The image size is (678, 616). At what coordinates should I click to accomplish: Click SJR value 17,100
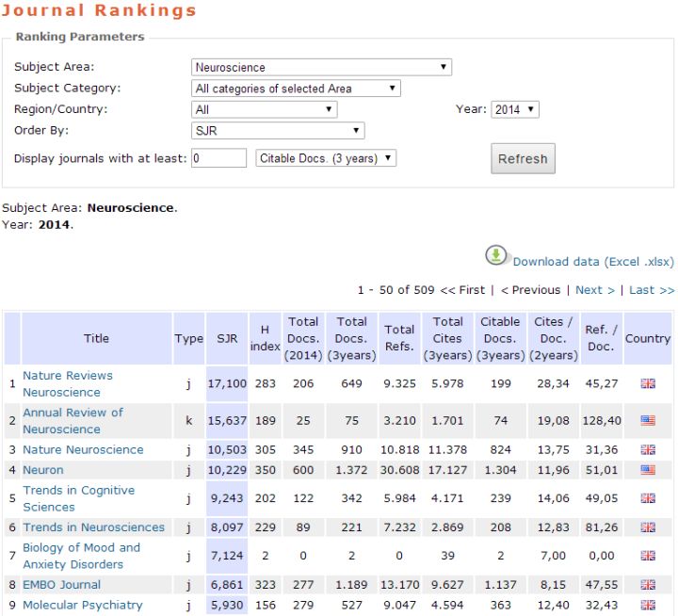click(227, 383)
